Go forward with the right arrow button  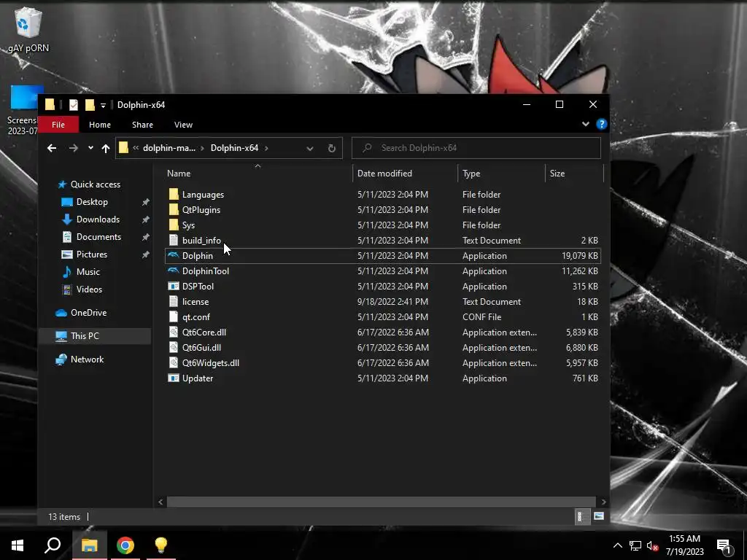click(x=73, y=148)
